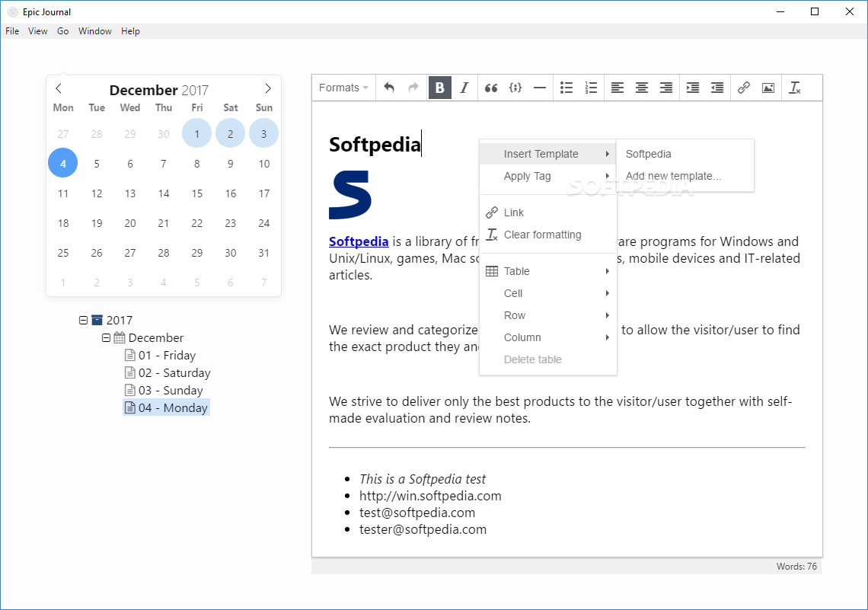This screenshot has height=610, width=868.
Task: Expand the Table submenu in the context menu
Action: point(548,271)
